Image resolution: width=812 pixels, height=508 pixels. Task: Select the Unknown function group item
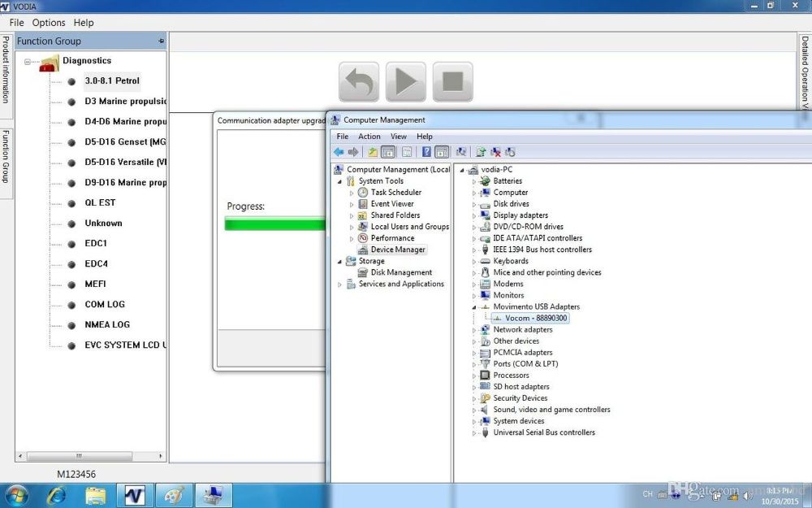point(104,223)
